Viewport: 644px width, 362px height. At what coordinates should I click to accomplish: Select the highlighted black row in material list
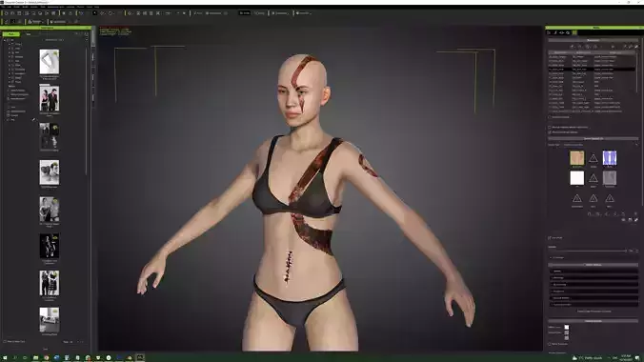point(592,70)
